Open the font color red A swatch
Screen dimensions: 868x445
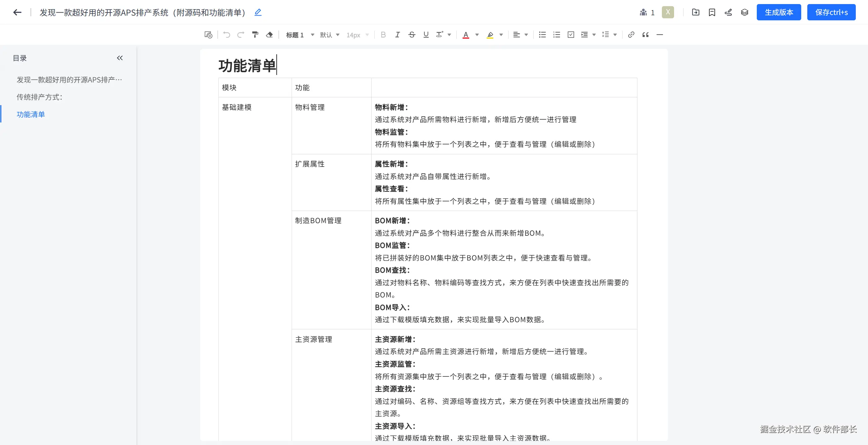point(466,35)
